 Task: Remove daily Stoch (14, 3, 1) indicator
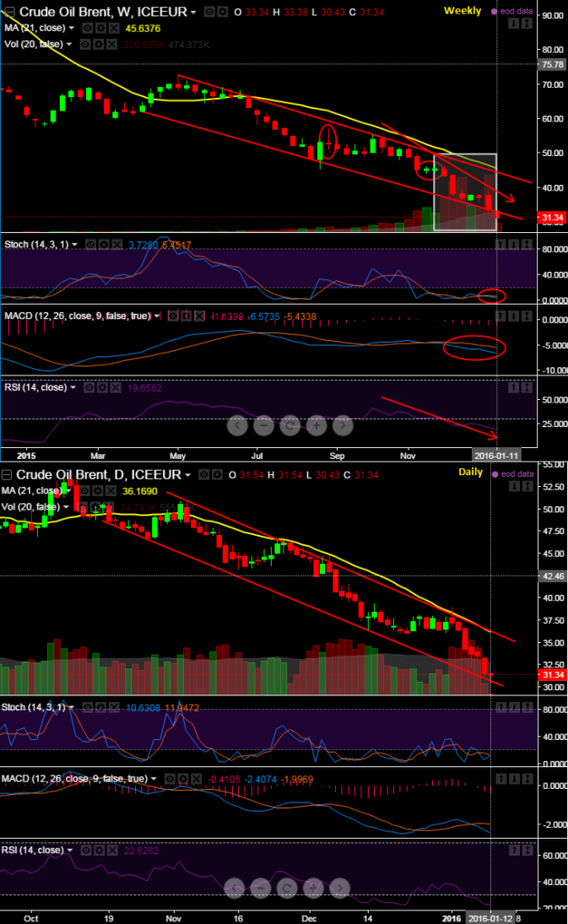pyautogui.click(x=114, y=707)
